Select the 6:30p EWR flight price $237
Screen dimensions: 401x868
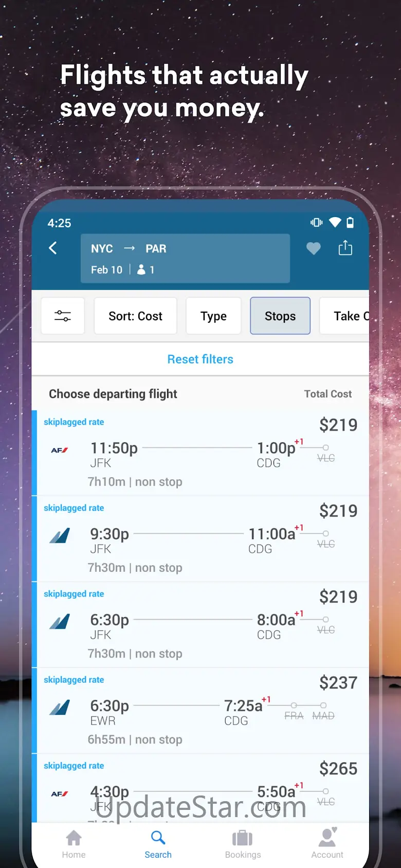[x=338, y=683]
